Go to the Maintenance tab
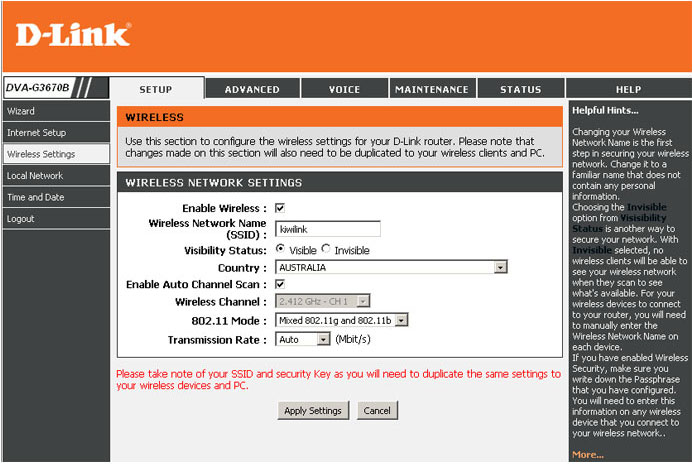692x464 pixels. (x=432, y=89)
